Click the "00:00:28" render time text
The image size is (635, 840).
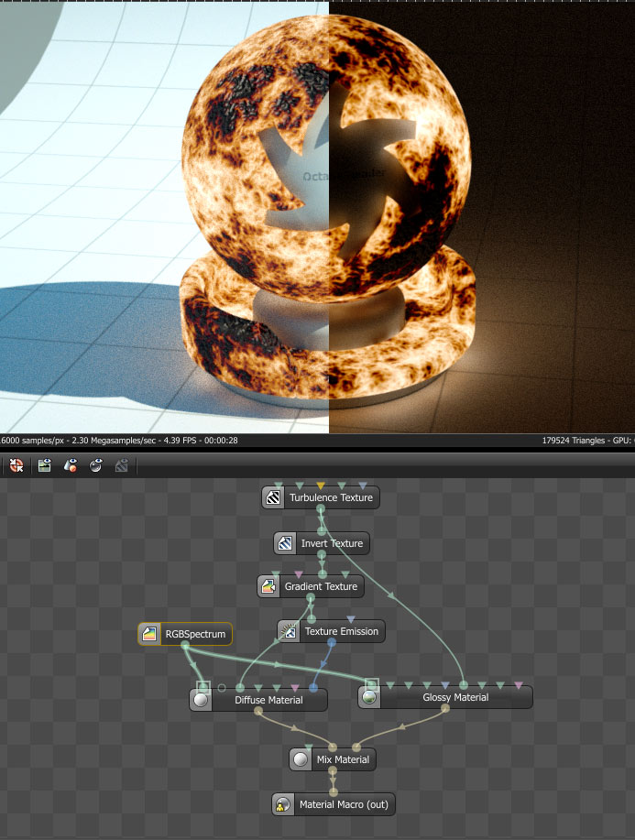tap(221, 441)
